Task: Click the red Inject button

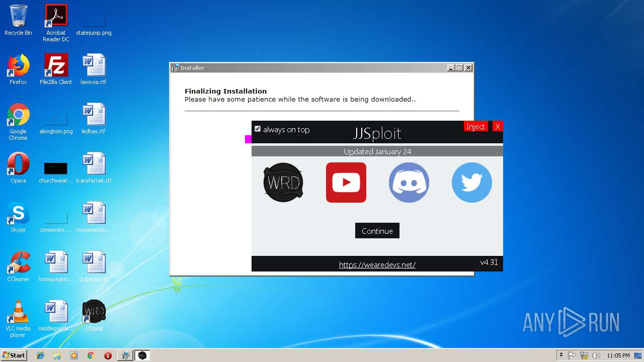Action: coord(475,127)
